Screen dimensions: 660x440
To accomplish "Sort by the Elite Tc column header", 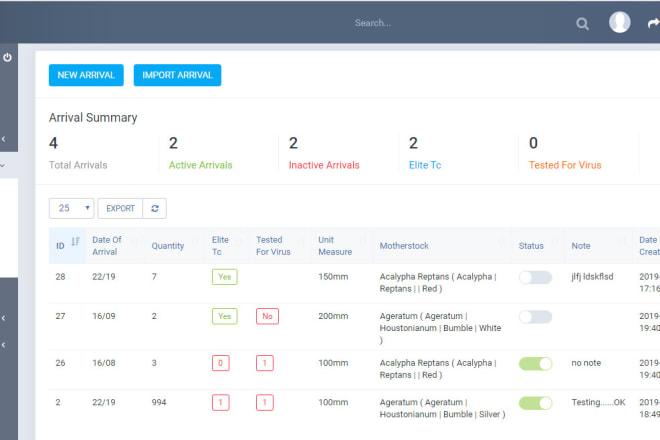I will [227, 245].
